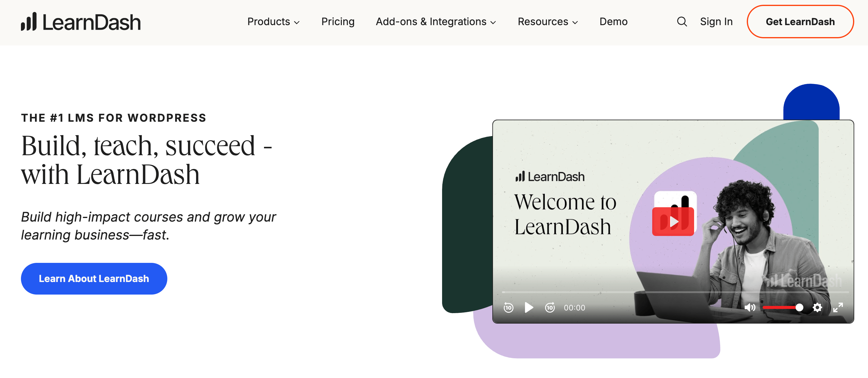Expand the Products dropdown menu
Screen dimensions: 868x378
(x=273, y=22)
